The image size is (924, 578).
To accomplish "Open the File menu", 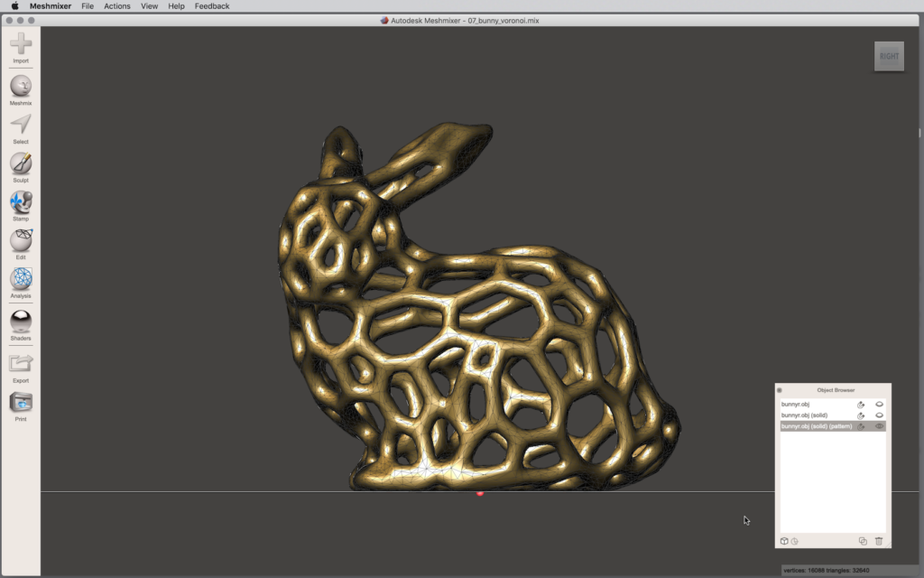I will [88, 6].
